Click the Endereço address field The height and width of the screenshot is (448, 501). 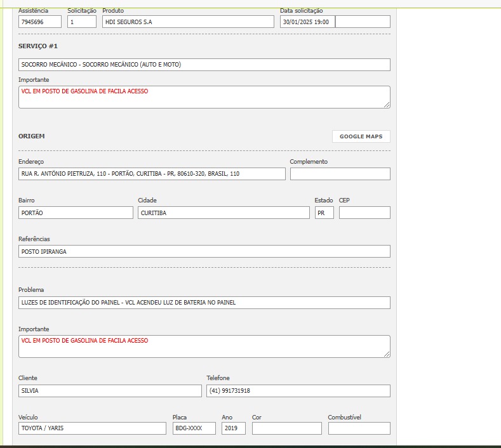pos(152,174)
